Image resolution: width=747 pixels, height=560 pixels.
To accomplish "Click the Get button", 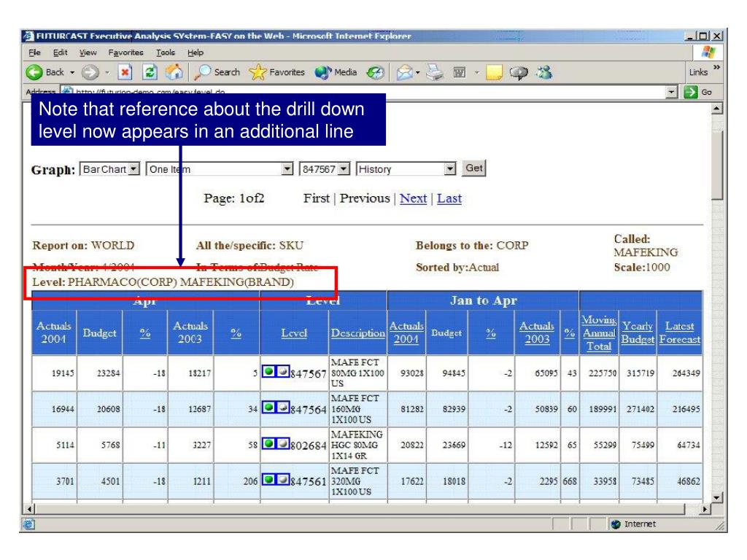I will tap(474, 168).
